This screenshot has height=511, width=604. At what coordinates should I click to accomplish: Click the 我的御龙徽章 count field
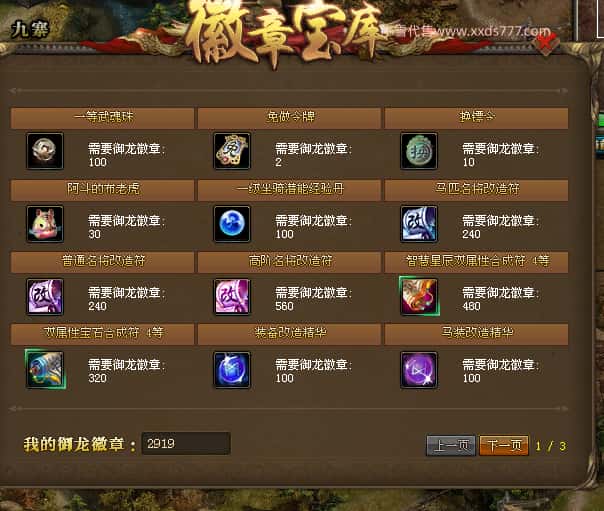[x=186, y=443]
